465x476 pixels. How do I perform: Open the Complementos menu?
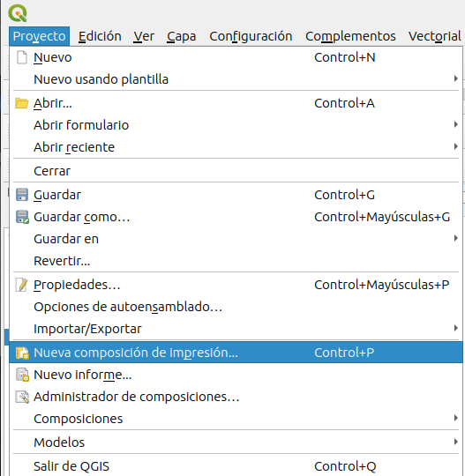tap(350, 36)
